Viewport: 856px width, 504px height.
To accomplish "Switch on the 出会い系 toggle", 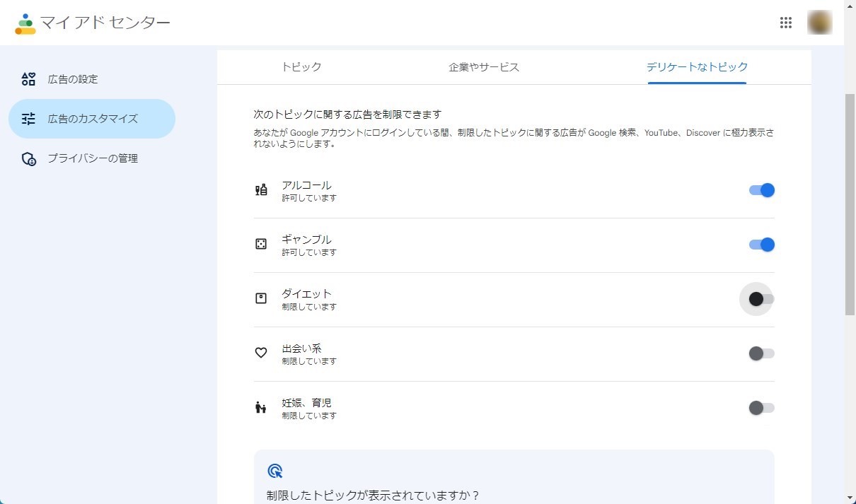I will tap(761, 353).
